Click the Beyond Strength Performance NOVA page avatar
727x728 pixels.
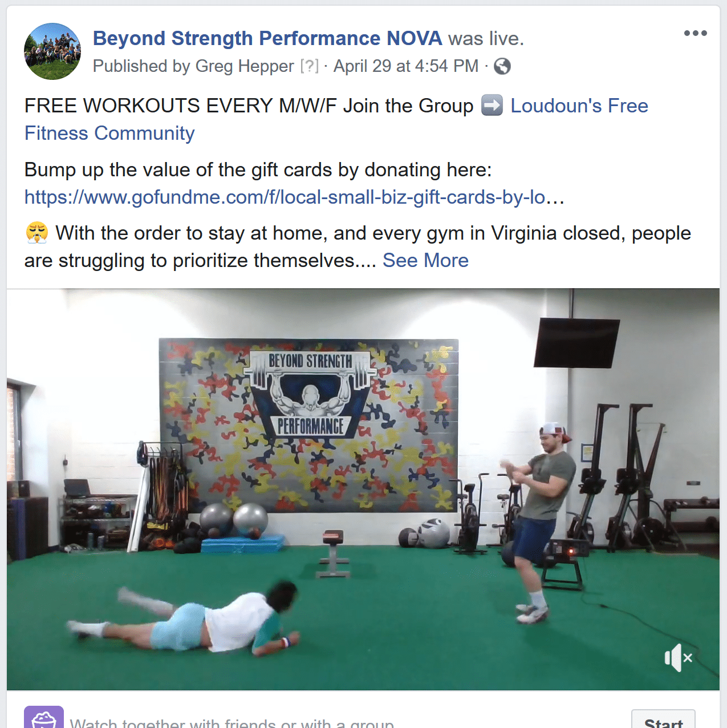pos(52,51)
